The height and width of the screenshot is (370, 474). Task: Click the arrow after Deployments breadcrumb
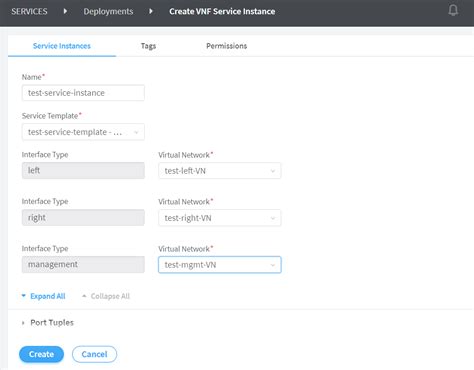(151, 11)
